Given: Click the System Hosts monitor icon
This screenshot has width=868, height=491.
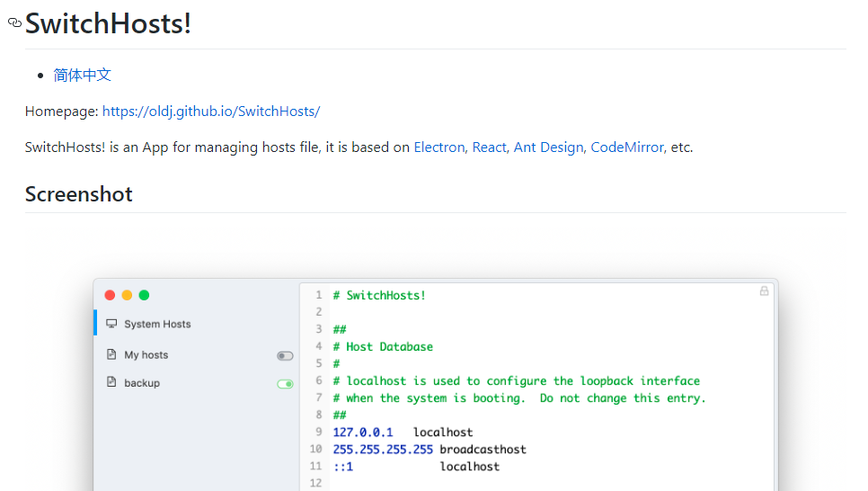Looking at the screenshot, I should 111,324.
